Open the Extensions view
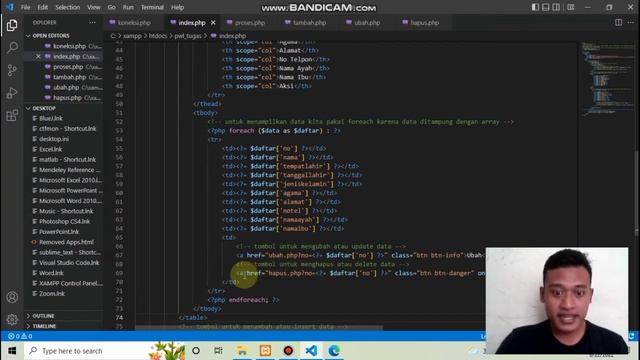 (x=12, y=115)
